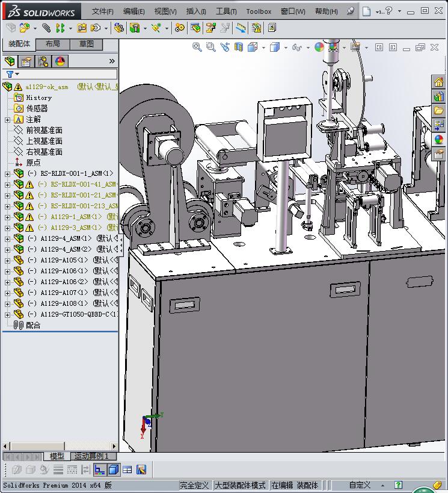
Task: Select the 前视基准面 plane in the tree
Action: tap(44, 131)
